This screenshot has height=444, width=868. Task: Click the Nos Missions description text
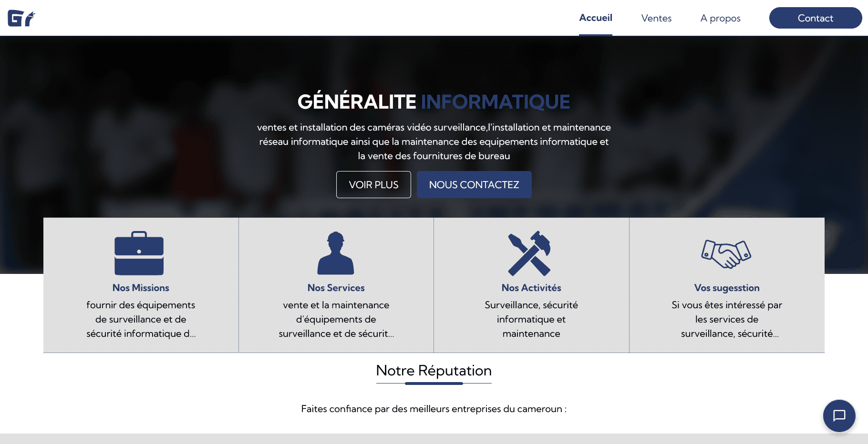click(x=141, y=319)
